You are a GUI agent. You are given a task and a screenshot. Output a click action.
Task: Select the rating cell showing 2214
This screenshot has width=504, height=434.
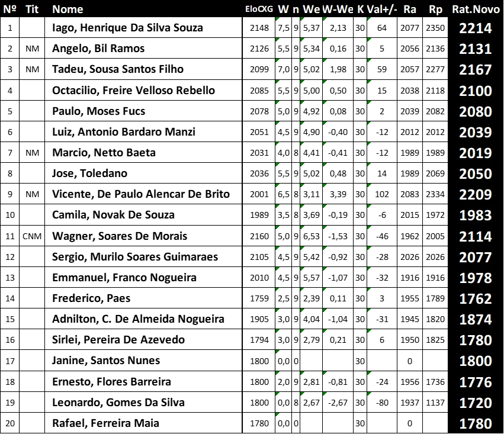tap(475, 28)
